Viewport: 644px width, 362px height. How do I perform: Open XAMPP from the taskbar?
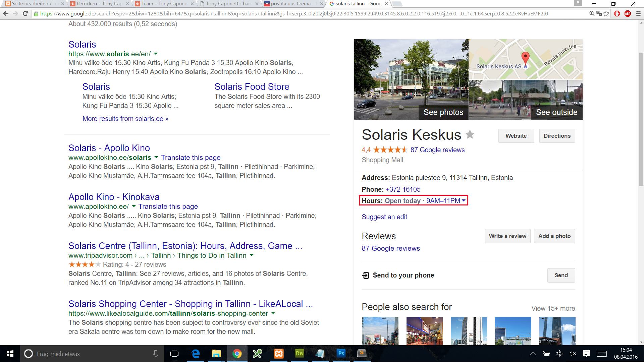tap(279, 354)
